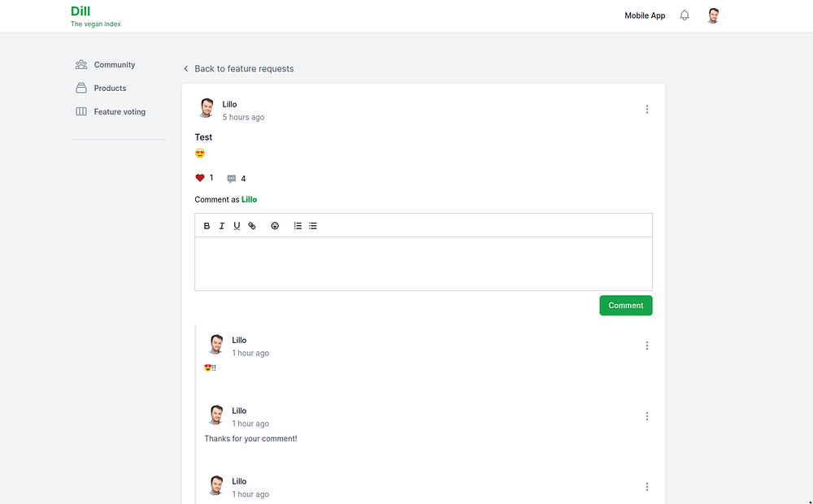Screen dimensions: 813x504
Task: Click the speech bubble comments icon
Action: click(x=232, y=179)
